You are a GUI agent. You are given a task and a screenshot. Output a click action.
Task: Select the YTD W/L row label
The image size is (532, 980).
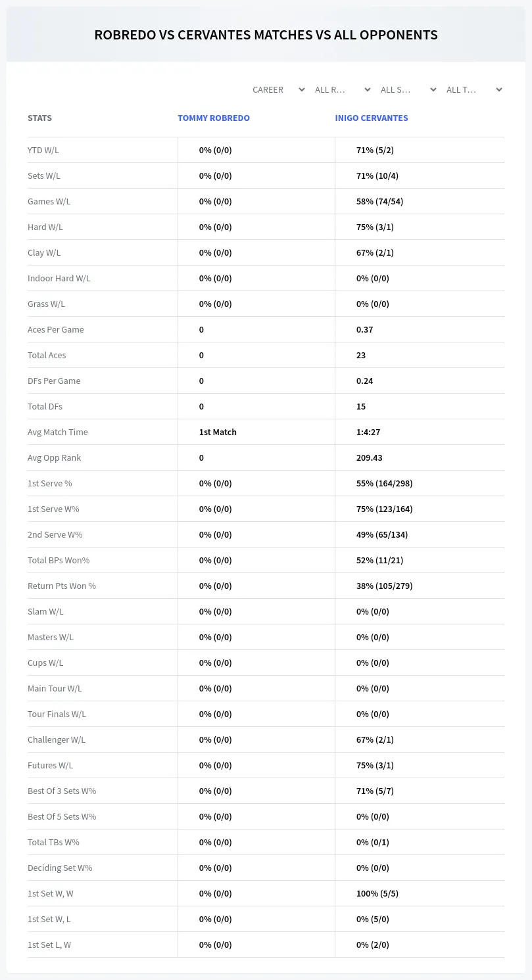[x=43, y=150]
